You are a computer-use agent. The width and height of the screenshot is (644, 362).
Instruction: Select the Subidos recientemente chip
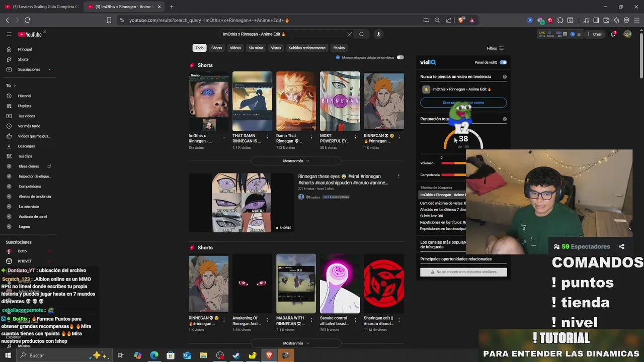coord(307,48)
